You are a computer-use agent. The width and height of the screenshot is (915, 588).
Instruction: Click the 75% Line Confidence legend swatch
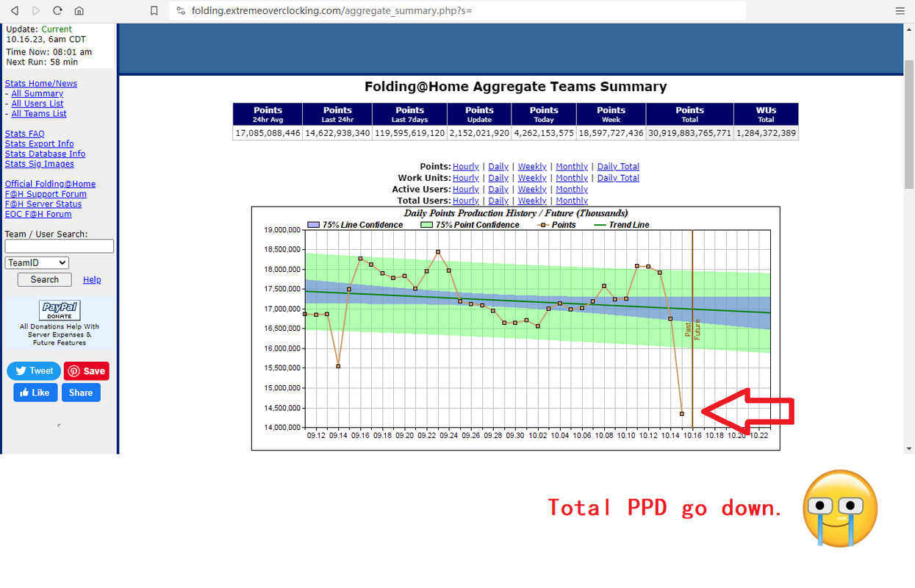(313, 225)
